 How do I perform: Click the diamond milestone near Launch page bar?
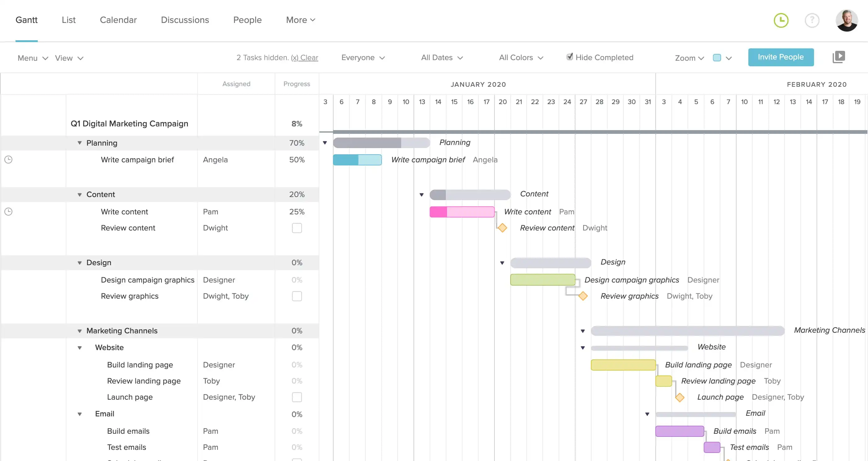[680, 397]
